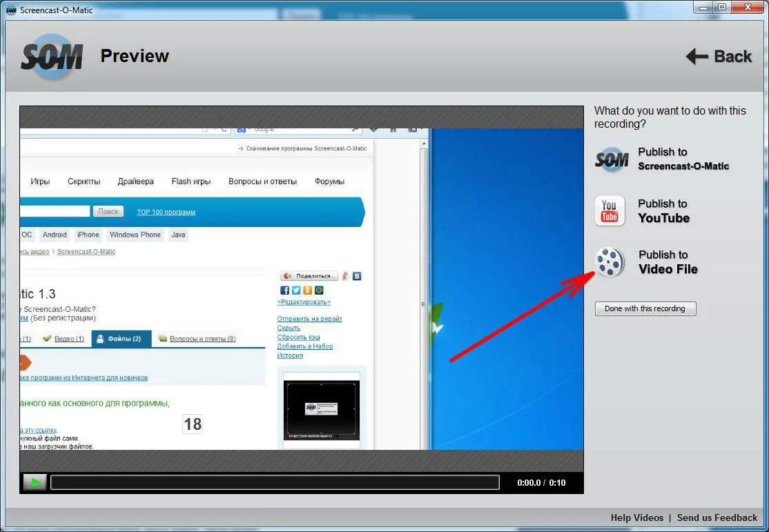769x532 pixels.
Task: Maximize the Screencast-O-Matic window
Action: point(722,8)
